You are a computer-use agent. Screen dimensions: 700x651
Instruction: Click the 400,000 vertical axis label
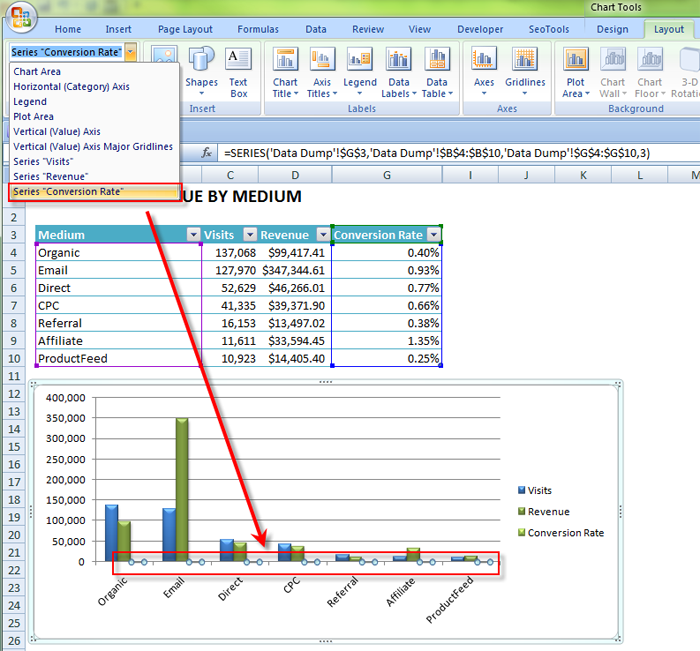66,398
